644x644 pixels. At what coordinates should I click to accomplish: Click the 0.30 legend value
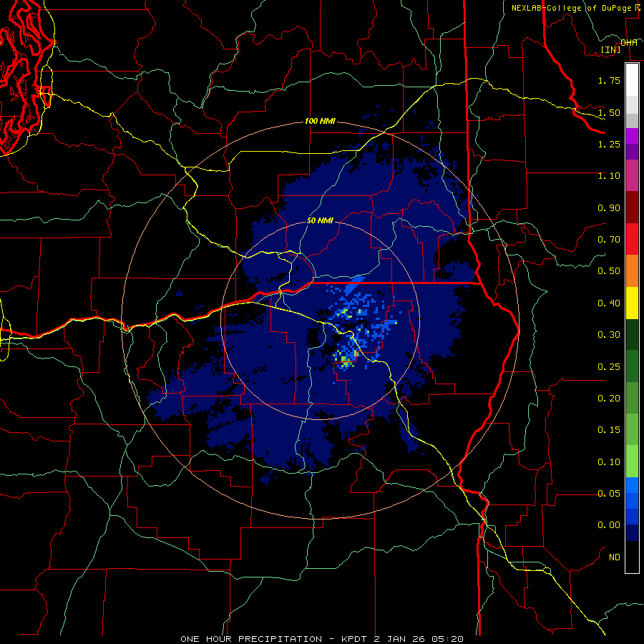[x=609, y=335]
